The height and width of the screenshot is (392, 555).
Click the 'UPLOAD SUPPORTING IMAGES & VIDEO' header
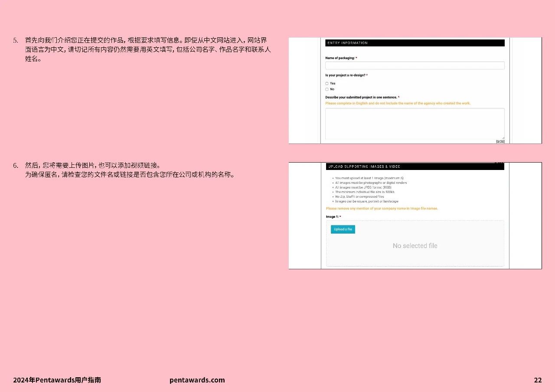click(415, 167)
